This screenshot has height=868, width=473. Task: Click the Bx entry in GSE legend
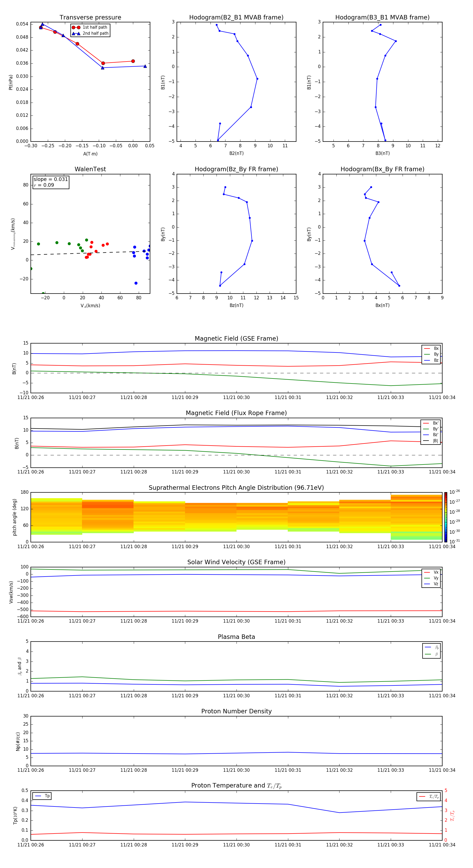(x=431, y=349)
